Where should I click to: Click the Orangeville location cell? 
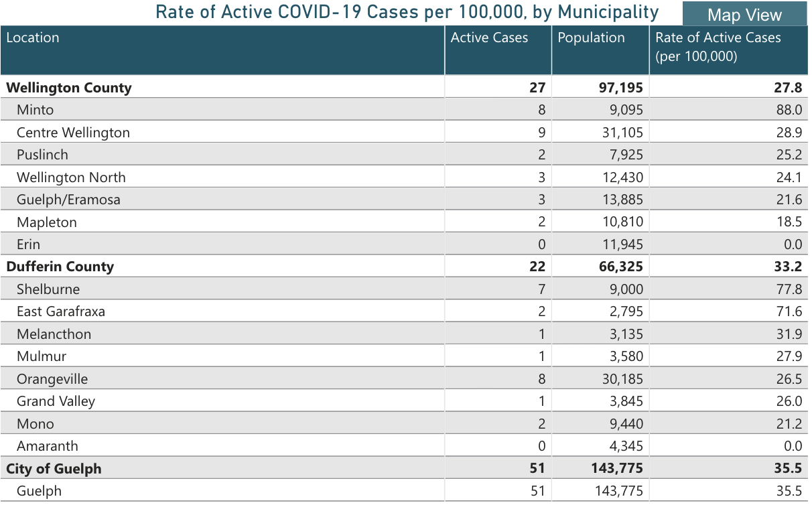(x=52, y=379)
